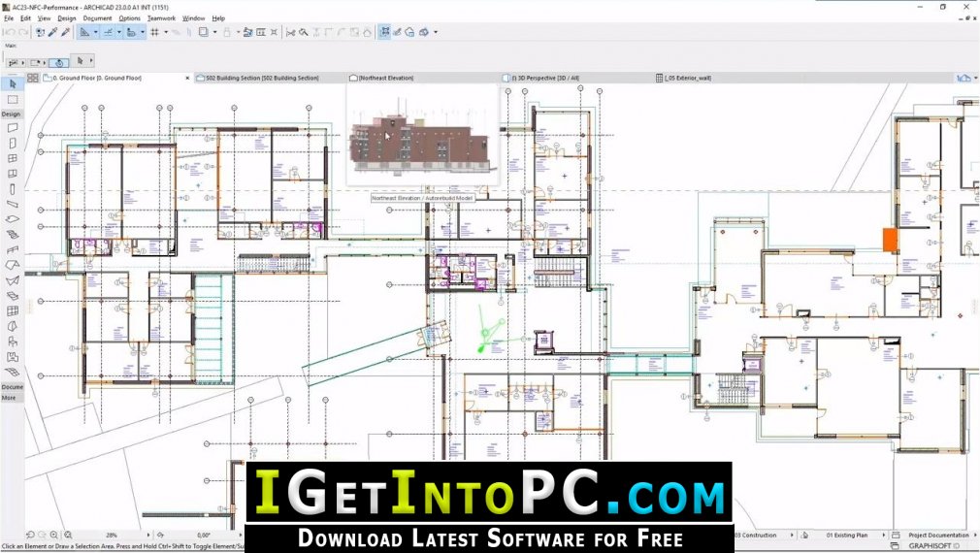Expand the Document section of the toolbox
The height and width of the screenshot is (553, 980).
12,387
